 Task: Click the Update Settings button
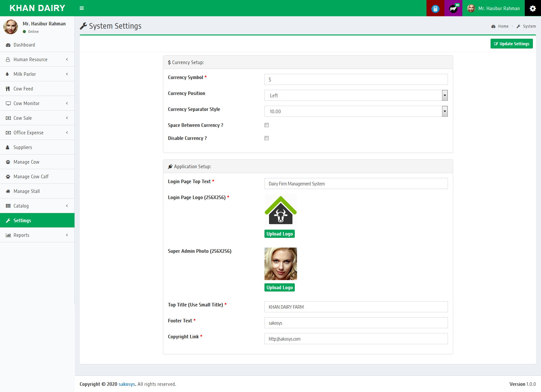click(511, 44)
